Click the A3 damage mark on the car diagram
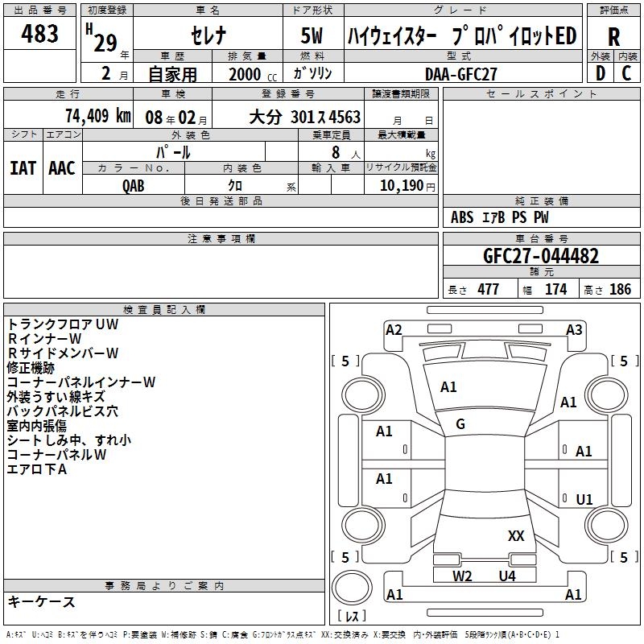The image size is (644, 644). (574, 329)
